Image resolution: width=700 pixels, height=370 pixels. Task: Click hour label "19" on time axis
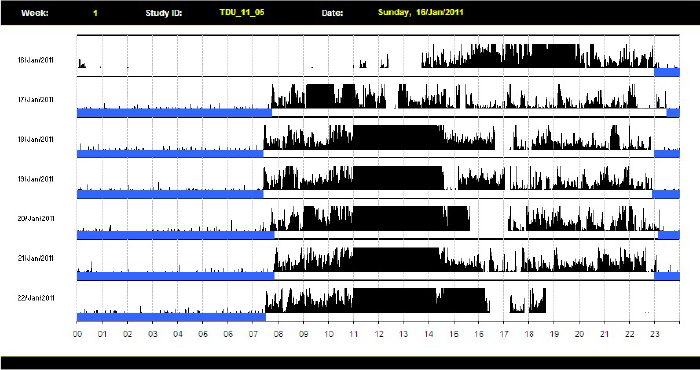tap(554, 333)
